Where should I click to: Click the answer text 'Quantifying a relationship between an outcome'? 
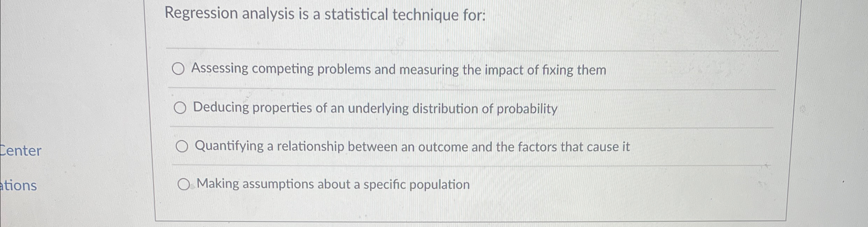tap(412, 146)
